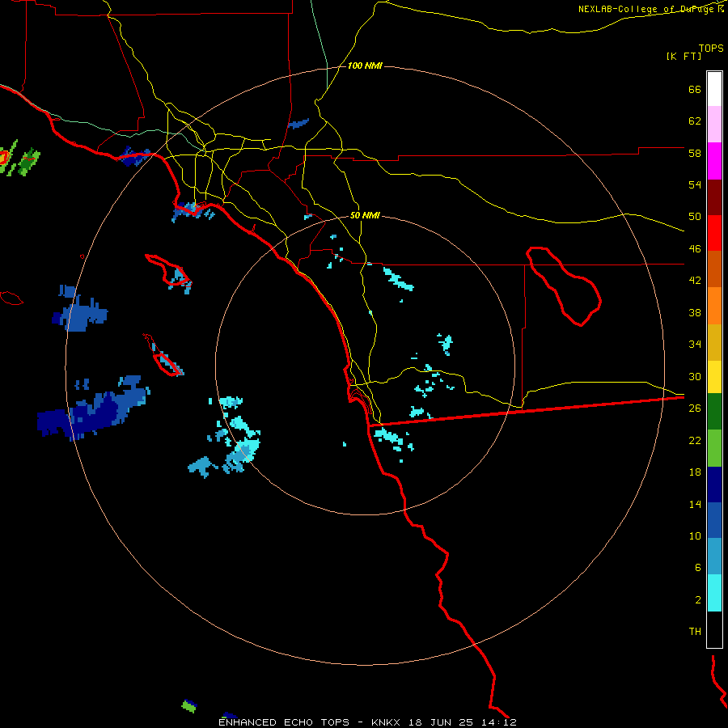Click the KNKX station identifier

[387, 722]
